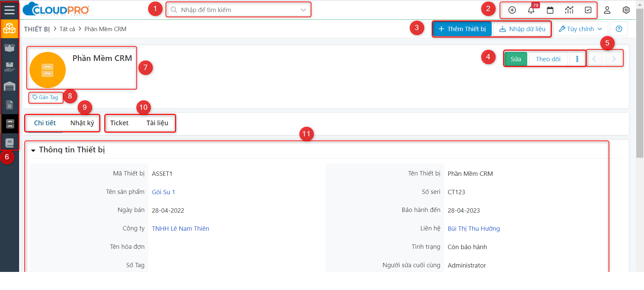Focus the Nhập để tìm kiếm search field
This screenshot has width=644, height=290.
pyautogui.click(x=238, y=10)
